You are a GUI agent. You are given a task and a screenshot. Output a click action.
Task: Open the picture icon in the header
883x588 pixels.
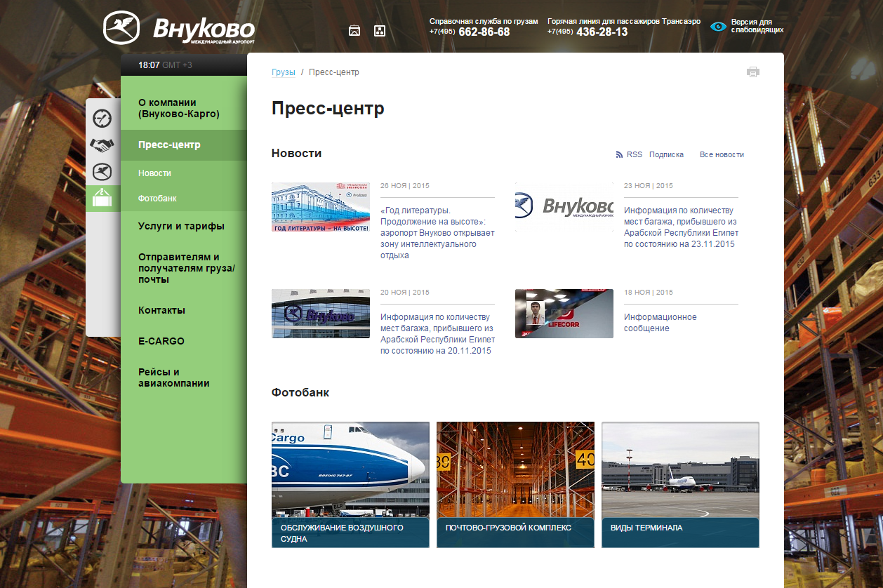click(354, 31)
